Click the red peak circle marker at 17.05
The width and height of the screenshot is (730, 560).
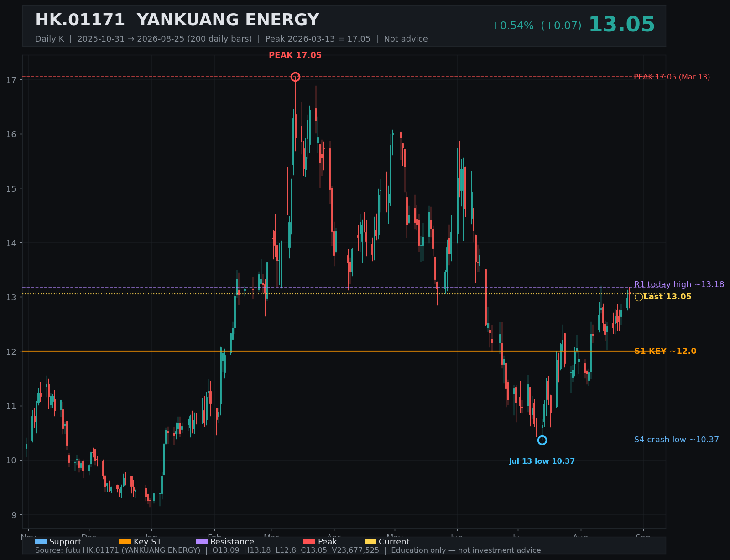[x=295, y=77]
